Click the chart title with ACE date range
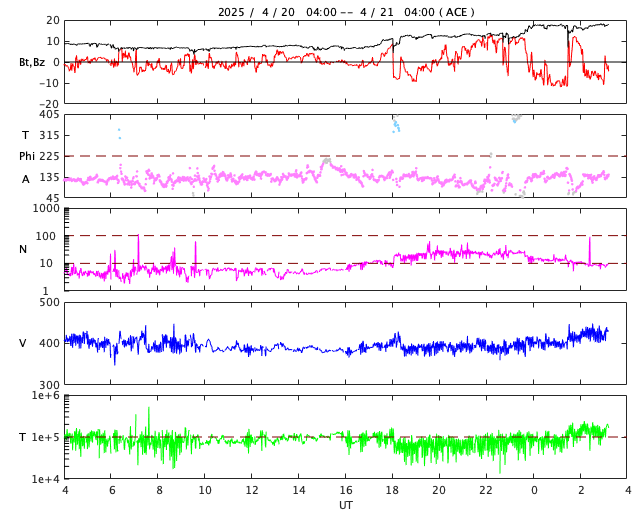 click(x=346, y=12)
